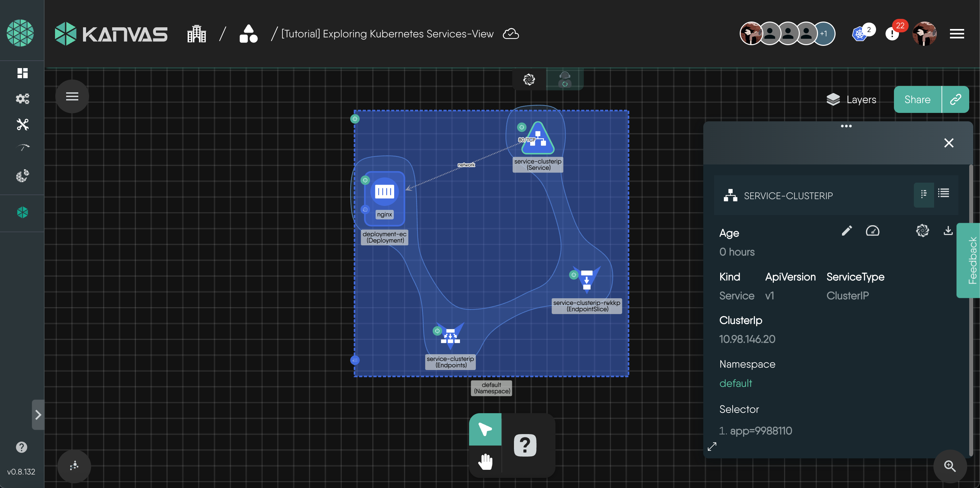Image resolution: width=980 pixels, height=488 pixels.
Task: Open the Layers dropdown
Action: pyautogui.click(x=851, y=99)
